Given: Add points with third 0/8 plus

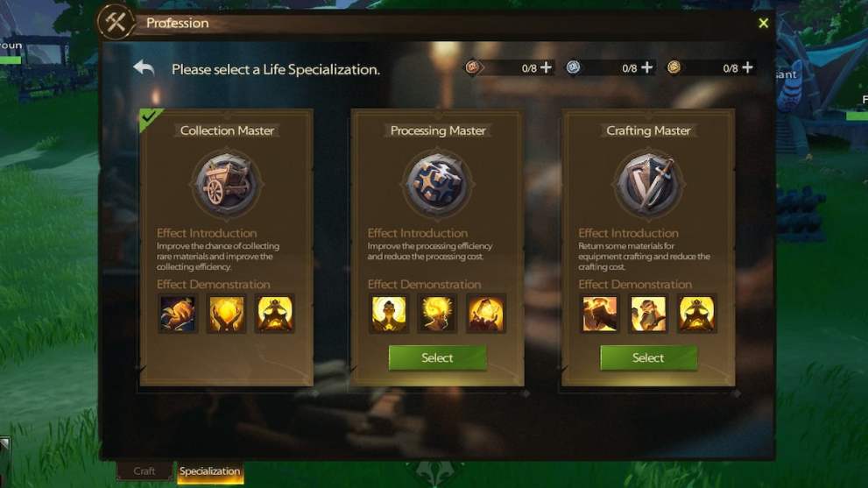Looking at the screenshot, I should [x=747, y=67].
